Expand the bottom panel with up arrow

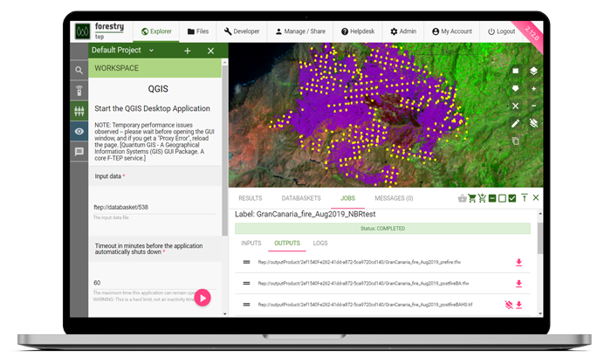tap(524, 198)
